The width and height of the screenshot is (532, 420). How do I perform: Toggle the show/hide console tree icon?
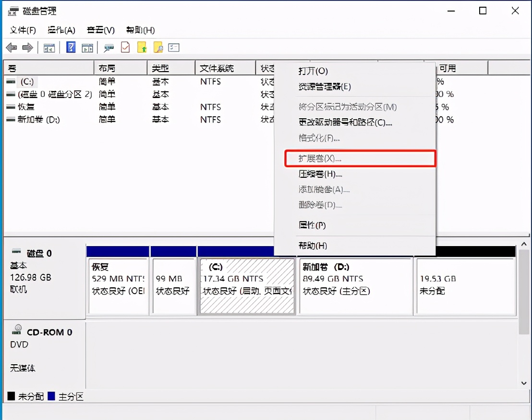click(x=49, y=48)
